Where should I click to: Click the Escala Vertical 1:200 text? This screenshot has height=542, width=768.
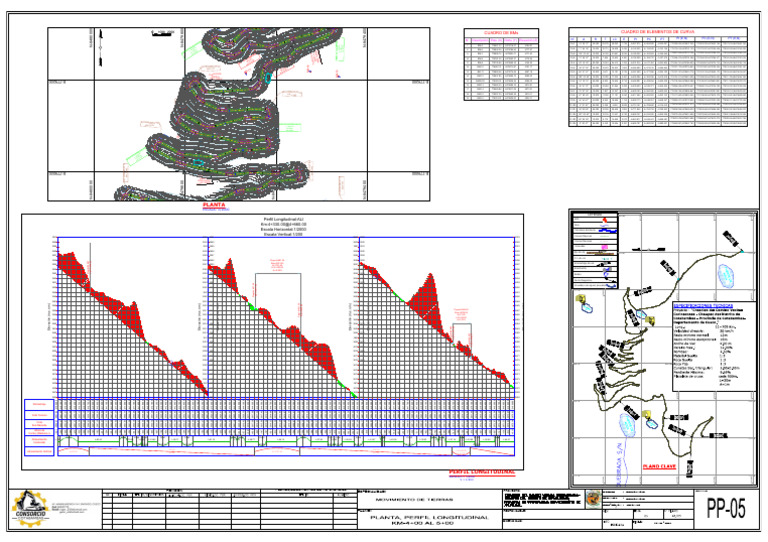[x=283, y=235]
